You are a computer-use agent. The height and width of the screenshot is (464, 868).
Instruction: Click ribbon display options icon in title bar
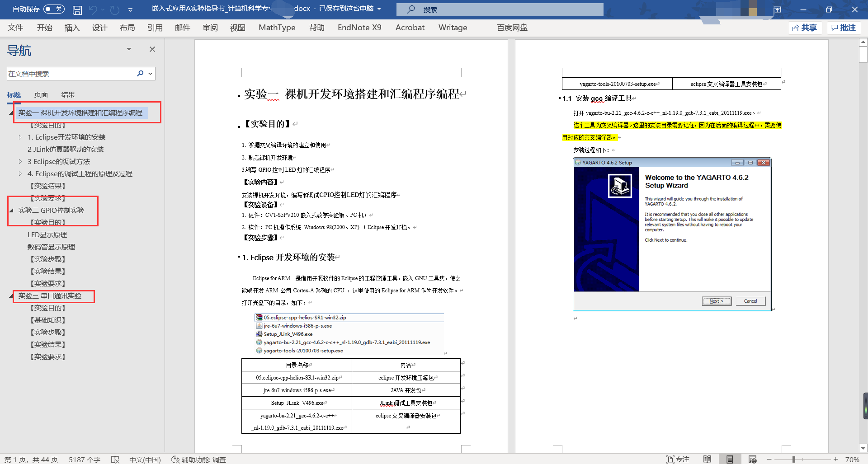778,9
